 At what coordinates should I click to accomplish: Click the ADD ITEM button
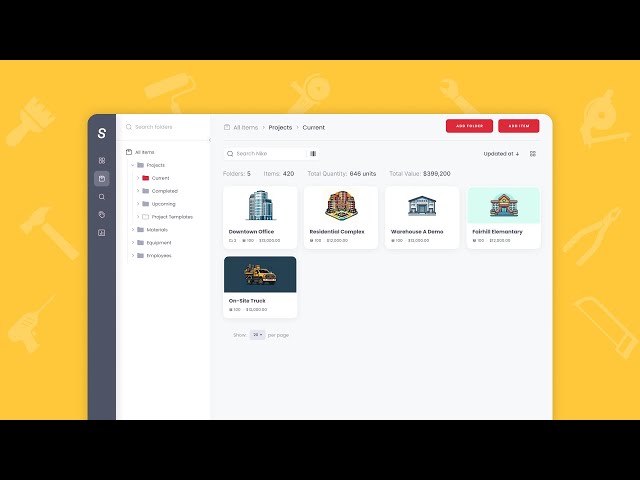click(519, 126)
